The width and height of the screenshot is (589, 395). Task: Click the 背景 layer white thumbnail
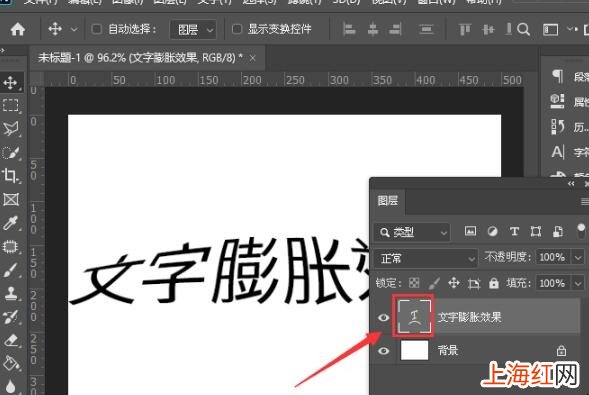(414, 351)
